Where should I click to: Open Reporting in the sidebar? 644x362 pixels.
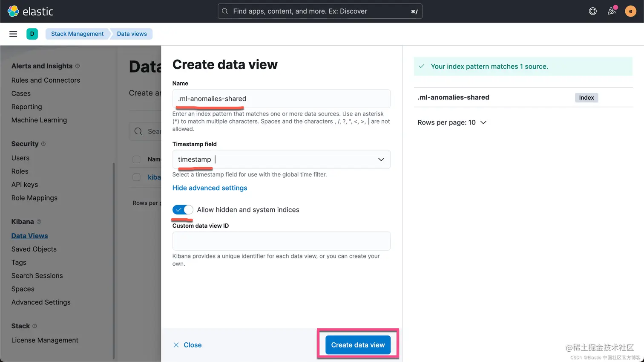click(26, 107)
